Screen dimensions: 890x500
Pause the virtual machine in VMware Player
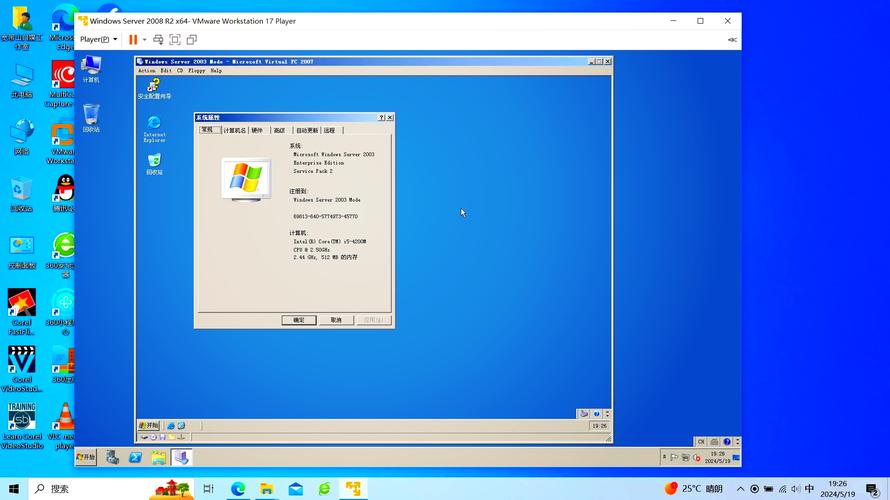pos(132,40)
